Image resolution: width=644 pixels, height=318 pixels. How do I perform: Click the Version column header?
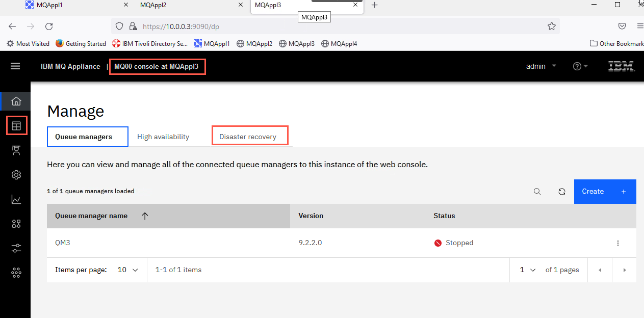(311, 216)
